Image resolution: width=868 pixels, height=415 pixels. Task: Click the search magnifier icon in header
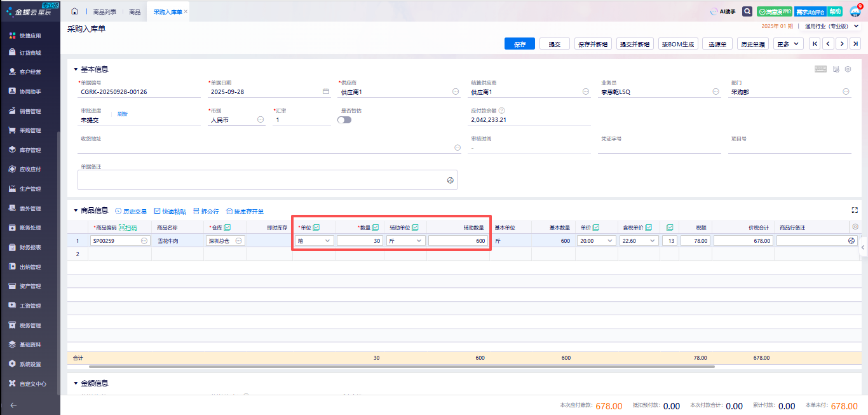(747, 11)
